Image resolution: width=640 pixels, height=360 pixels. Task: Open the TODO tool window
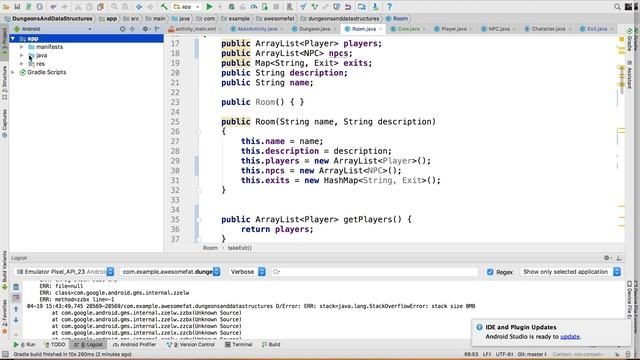[x=55, y=345]
